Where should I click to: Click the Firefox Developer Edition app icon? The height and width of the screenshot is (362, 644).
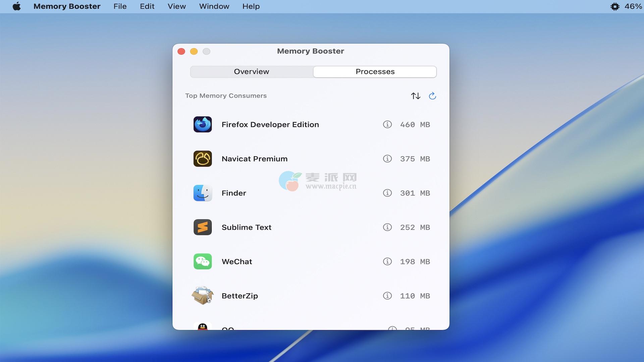click(x=203, y=124)
